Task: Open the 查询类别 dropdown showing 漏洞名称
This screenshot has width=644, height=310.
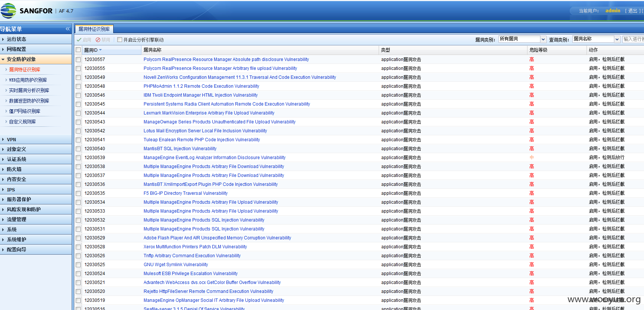Action: click(x=596, y=39)
